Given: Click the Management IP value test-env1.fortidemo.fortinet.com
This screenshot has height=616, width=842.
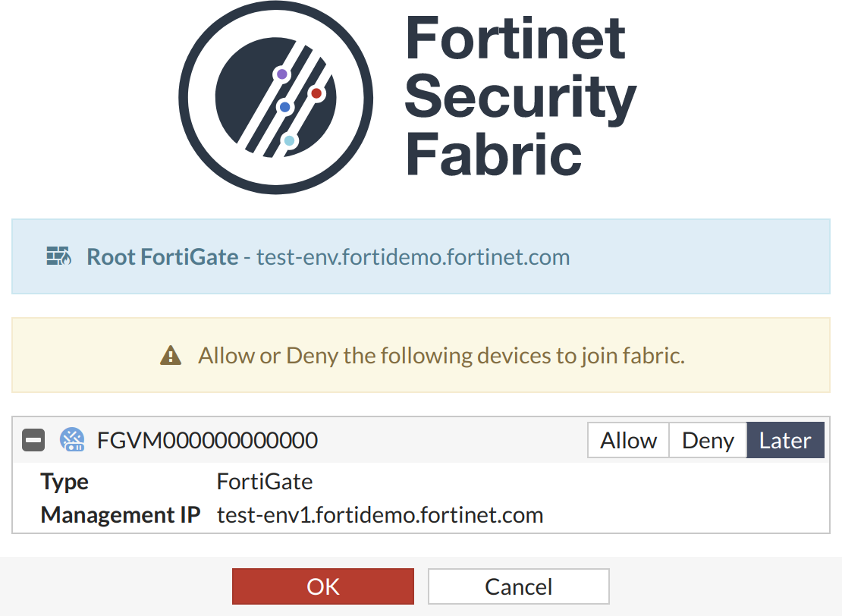Looking at the screenshot, I should [x=380, y=516].
